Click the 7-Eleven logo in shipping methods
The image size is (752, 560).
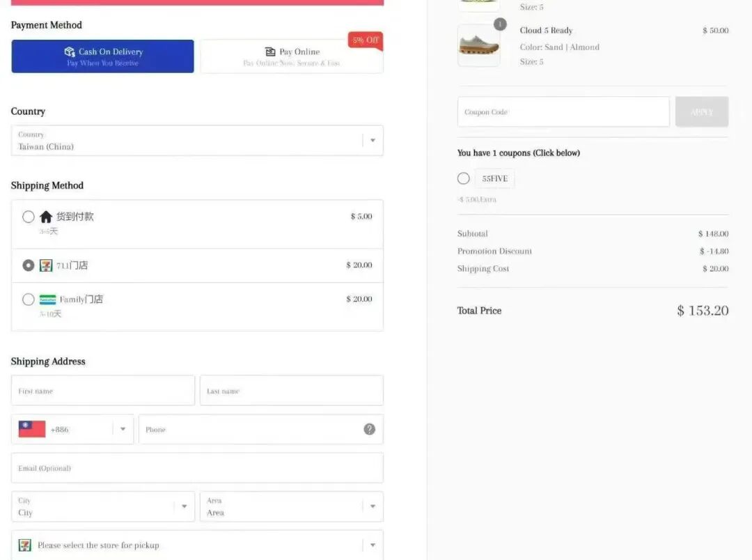tap(46, 265)
